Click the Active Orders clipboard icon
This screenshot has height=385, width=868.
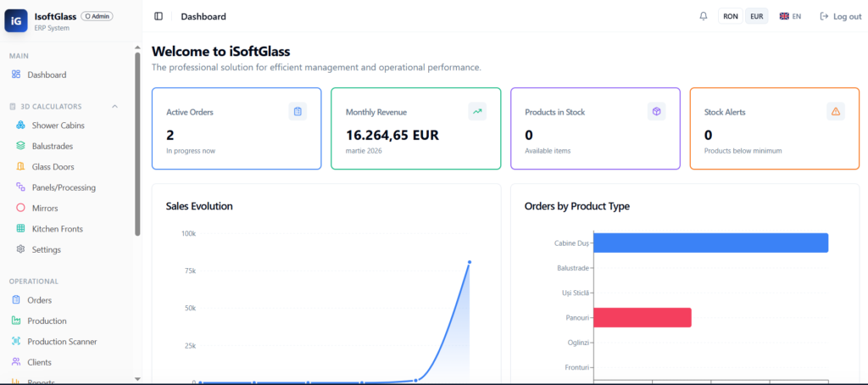pos(297,111)
